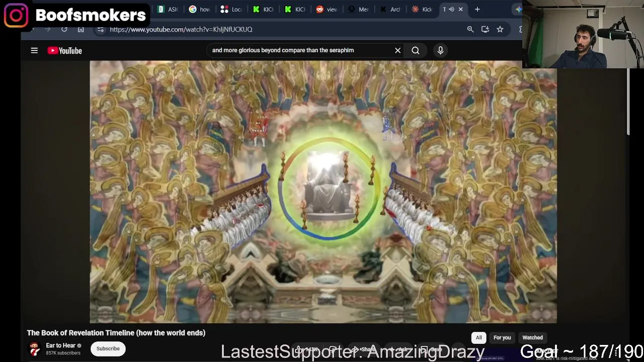Select the For you filter chip
Viewport: 644px width, 362px height.
point(502,338)
